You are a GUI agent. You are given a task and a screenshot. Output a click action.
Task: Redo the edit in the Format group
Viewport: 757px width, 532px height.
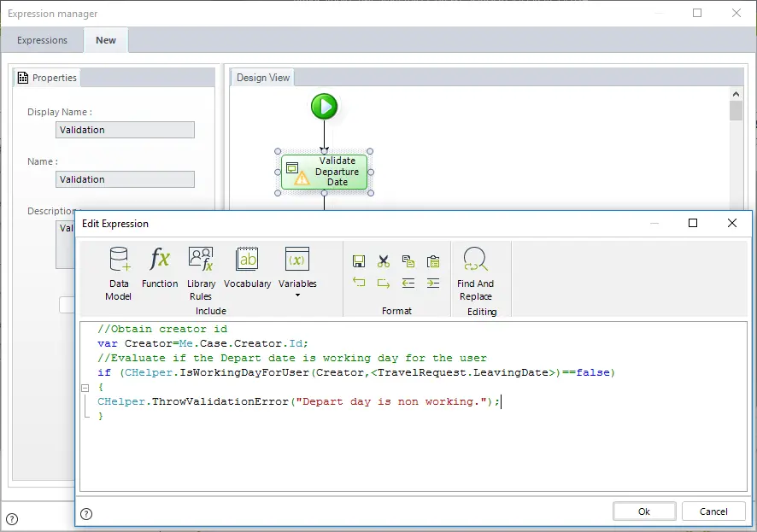pos(384,283)
